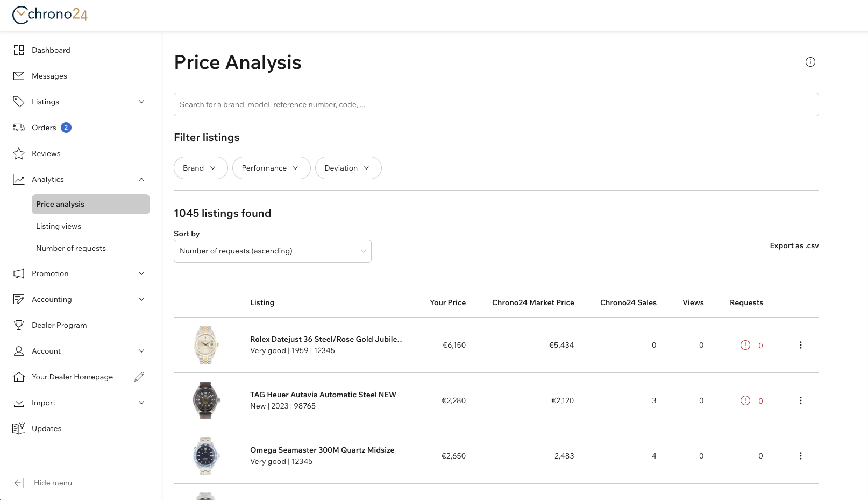Select Price analysis submenu item
The height and width of the screenshot is (500, 868).
(x=91, y=204)
